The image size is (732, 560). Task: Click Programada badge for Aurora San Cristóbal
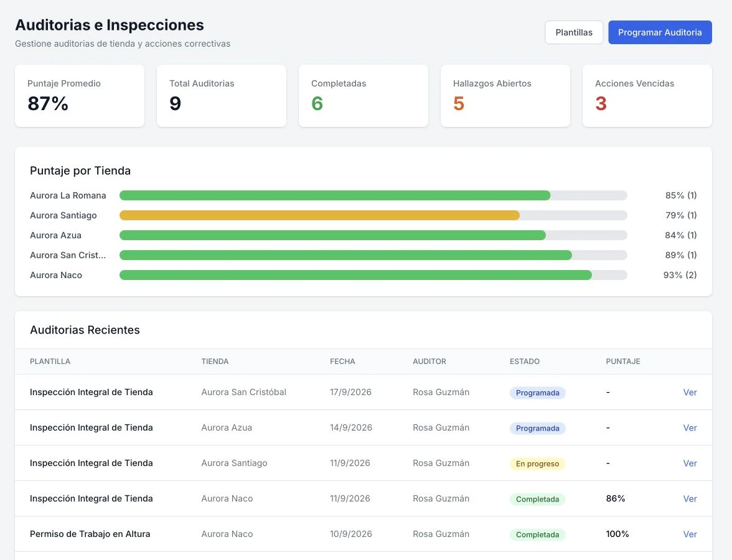click(537, 393)
